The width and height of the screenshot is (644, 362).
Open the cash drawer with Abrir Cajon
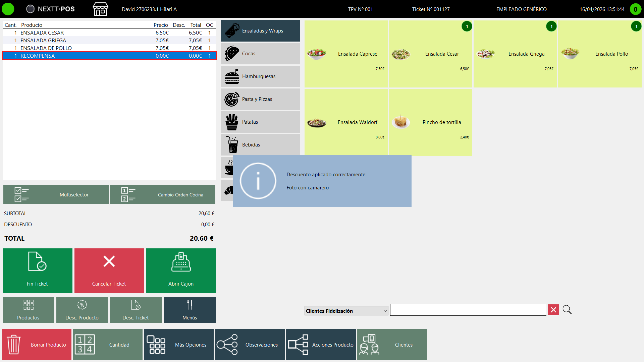181,271
